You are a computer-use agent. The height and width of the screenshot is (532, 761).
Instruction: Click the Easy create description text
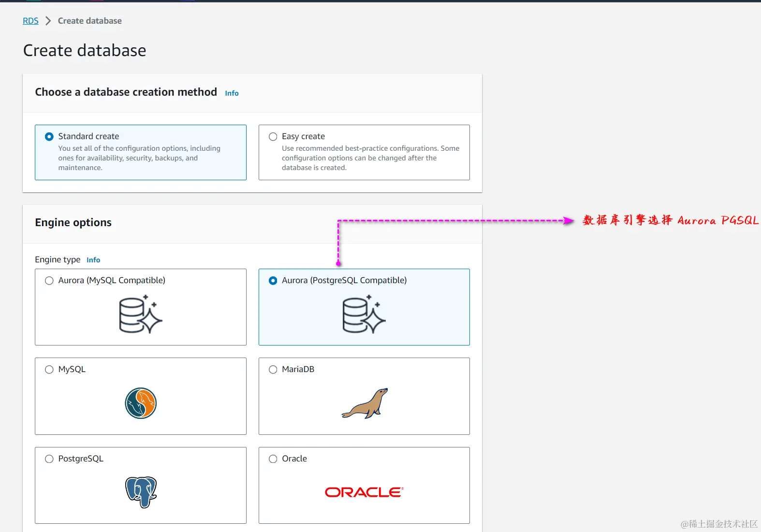click(370, 158)
